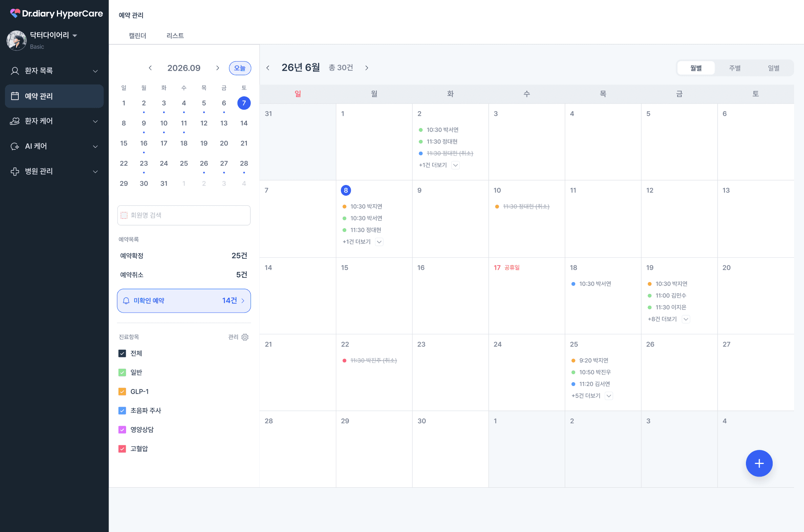Toggle the 영양상담 checkbox
The image size is (804, 532).
[x=122, y=430]
